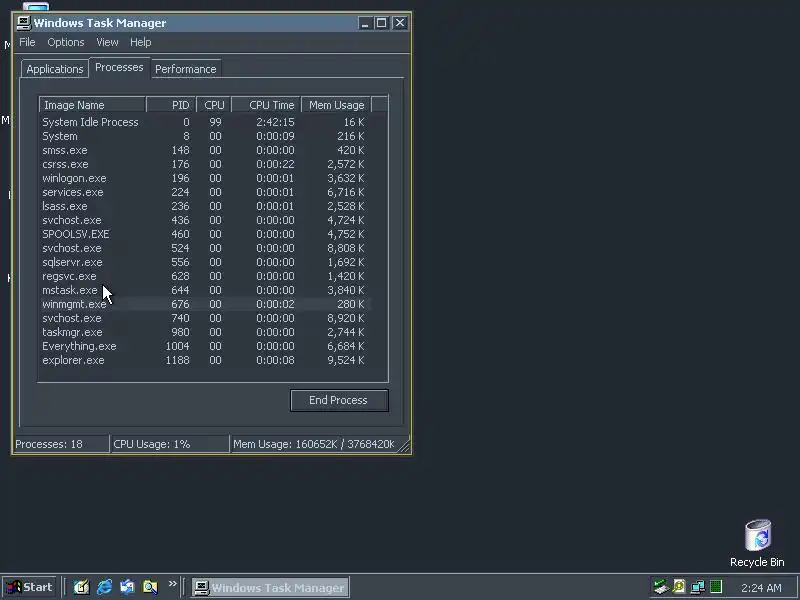
Task: Select the winmgmt.exe process
Action: point(204,304)
